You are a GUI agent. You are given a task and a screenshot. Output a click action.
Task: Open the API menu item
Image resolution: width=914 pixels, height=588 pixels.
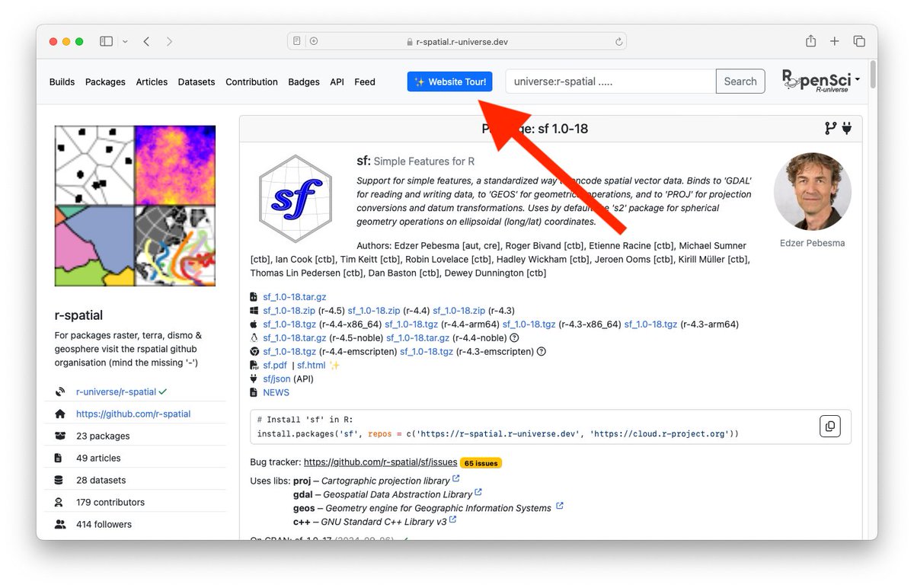[x=337, y=81]
